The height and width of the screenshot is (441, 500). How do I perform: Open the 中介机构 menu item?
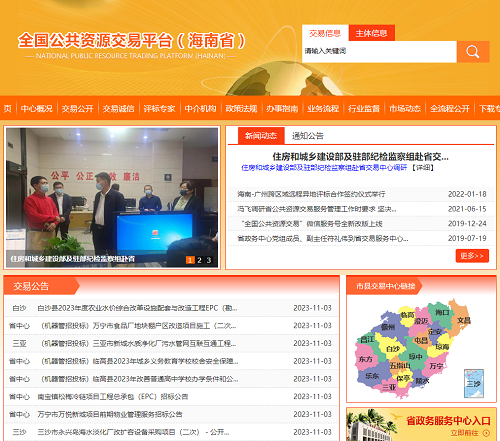point(200,109)
